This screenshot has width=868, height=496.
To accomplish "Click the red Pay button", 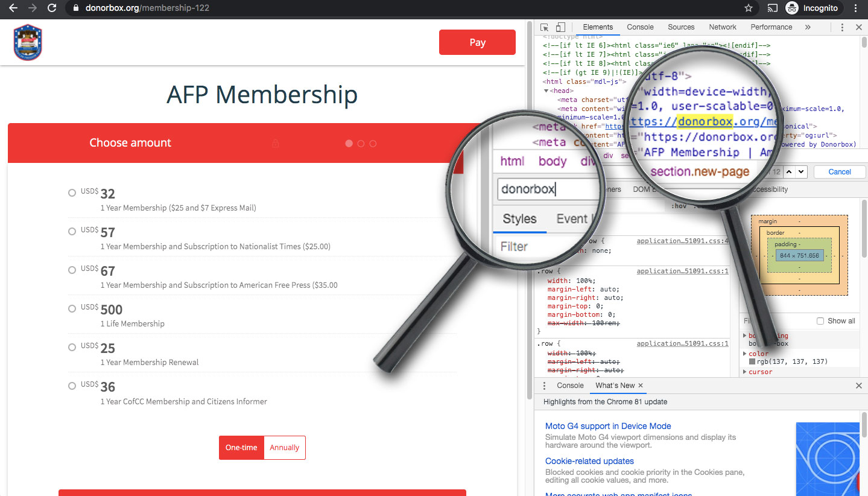I will tap(477, 42).
